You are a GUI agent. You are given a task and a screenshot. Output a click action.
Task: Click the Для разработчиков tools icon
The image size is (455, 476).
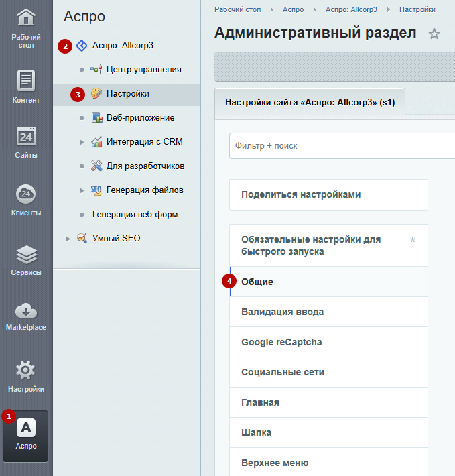pyautogui.click(x=96, y=166)
